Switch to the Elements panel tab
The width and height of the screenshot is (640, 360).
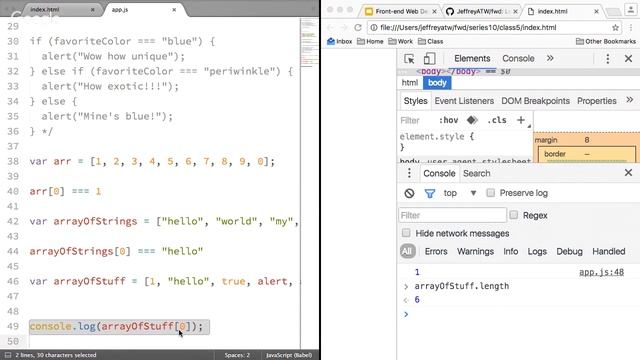(472, 58)
